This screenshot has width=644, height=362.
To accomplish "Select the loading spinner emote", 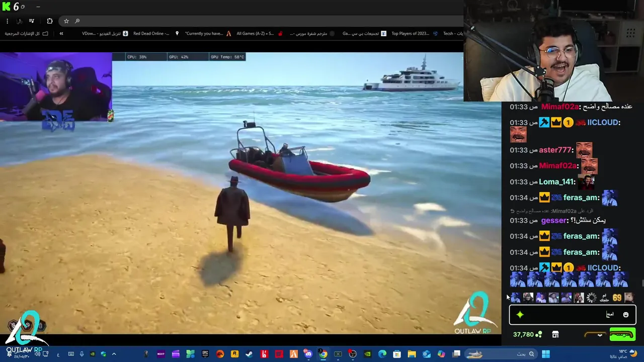I will (592, 298).
